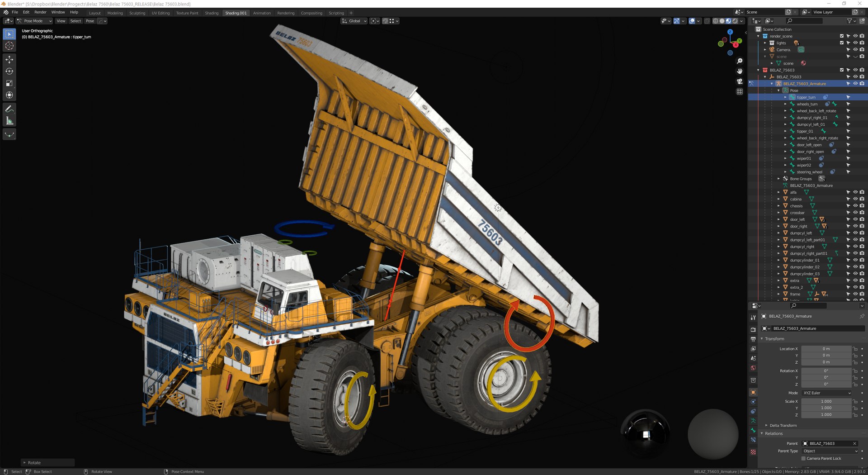Image resolution: width=868 pixels, height=475 pixels.
Task: Enable Camera Parent Lock checkbox
Action: 803,458
